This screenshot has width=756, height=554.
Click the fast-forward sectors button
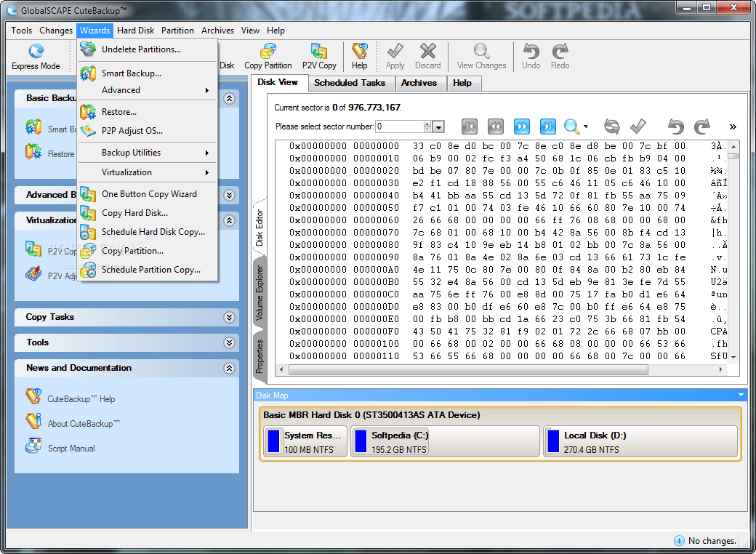(521, 127)
